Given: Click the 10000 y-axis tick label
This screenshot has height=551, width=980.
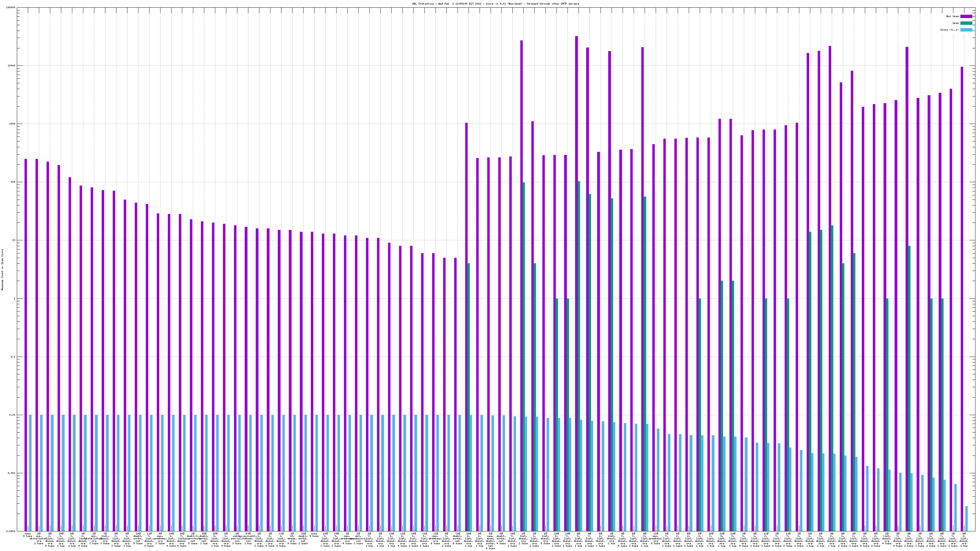Looking at the screenshot, I should [x=12, y=66].
